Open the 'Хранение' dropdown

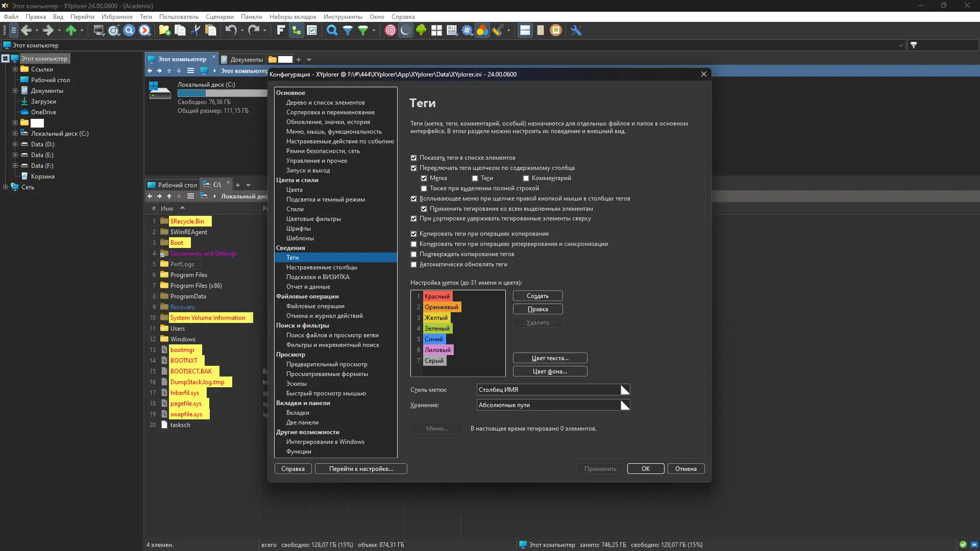coord(625,405)
